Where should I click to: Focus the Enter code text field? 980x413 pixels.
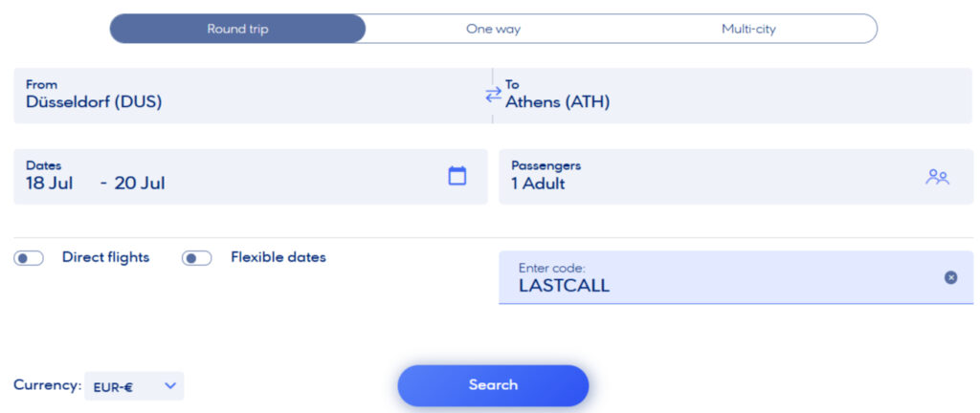[718, 285]
